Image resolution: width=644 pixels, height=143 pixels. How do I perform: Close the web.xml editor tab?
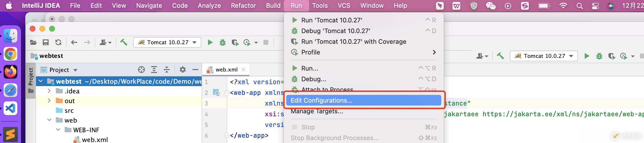[x=244, y=70]
